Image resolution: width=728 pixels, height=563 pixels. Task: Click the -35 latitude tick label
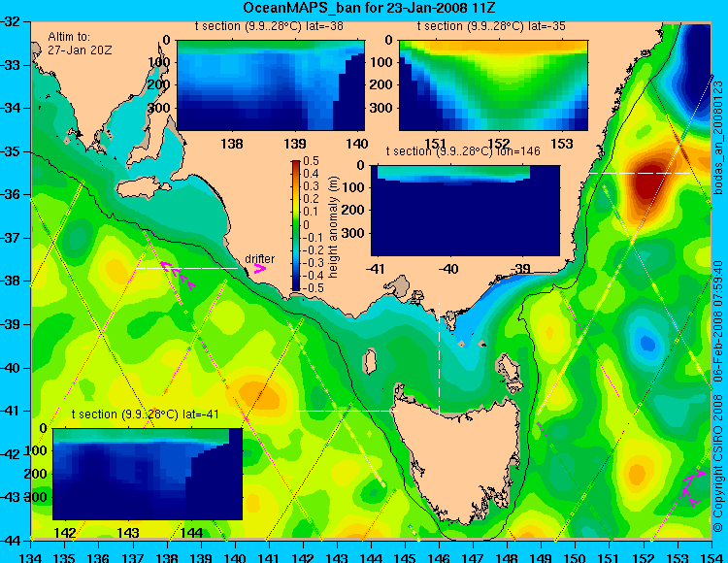11,151
